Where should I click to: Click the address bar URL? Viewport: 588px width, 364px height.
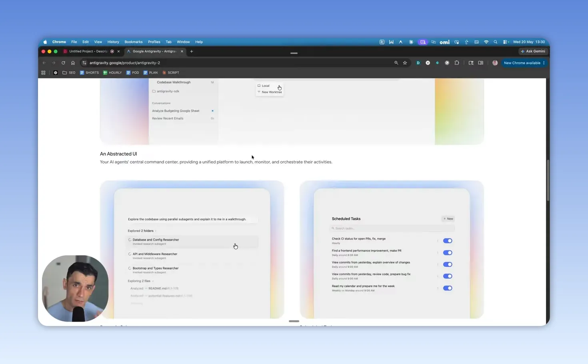pyautogui.click(x=125, y=63)
